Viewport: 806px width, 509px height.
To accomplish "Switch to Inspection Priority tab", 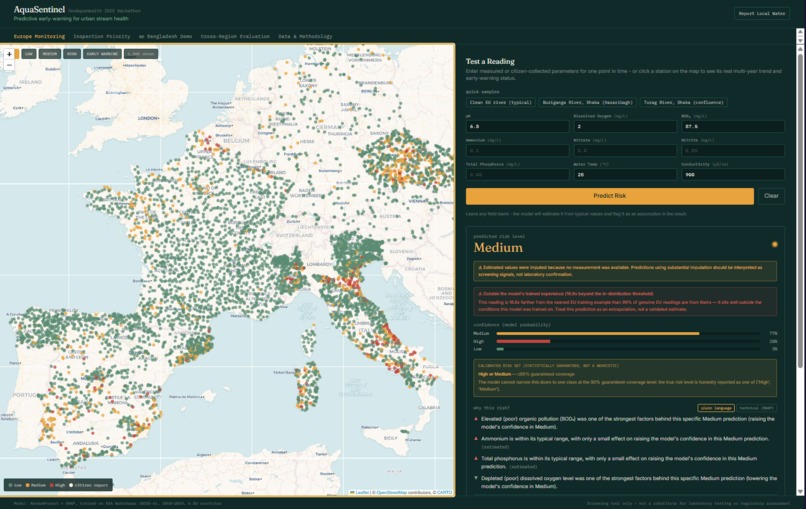I will pos(102,37).
